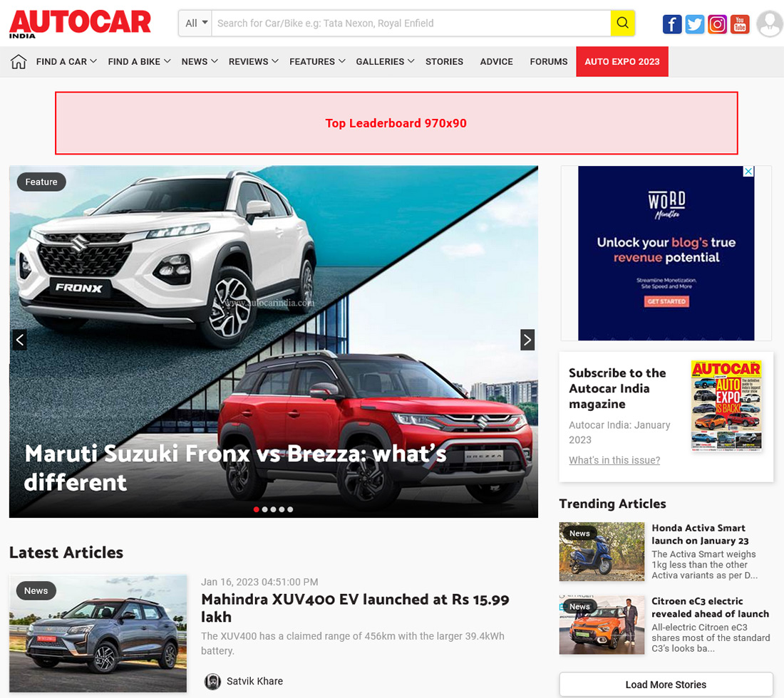Click the Honda Activa scooter thumbnail
This screenshot has height=698, width=784.
[602, 551]
